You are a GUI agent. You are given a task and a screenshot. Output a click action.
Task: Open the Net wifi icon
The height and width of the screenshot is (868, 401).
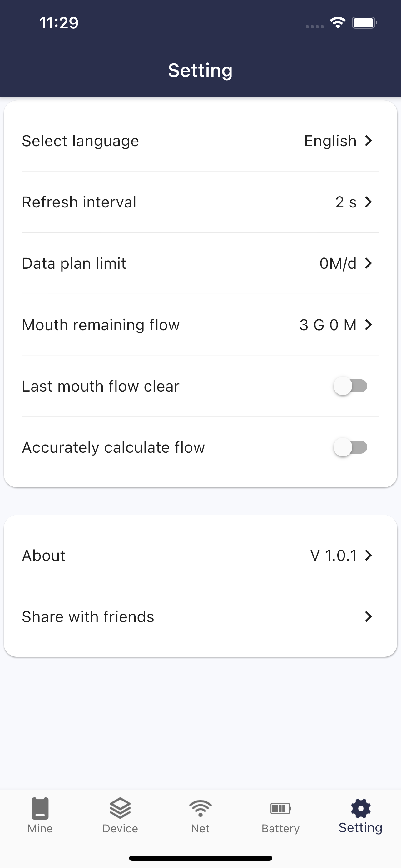coord(200,808)
